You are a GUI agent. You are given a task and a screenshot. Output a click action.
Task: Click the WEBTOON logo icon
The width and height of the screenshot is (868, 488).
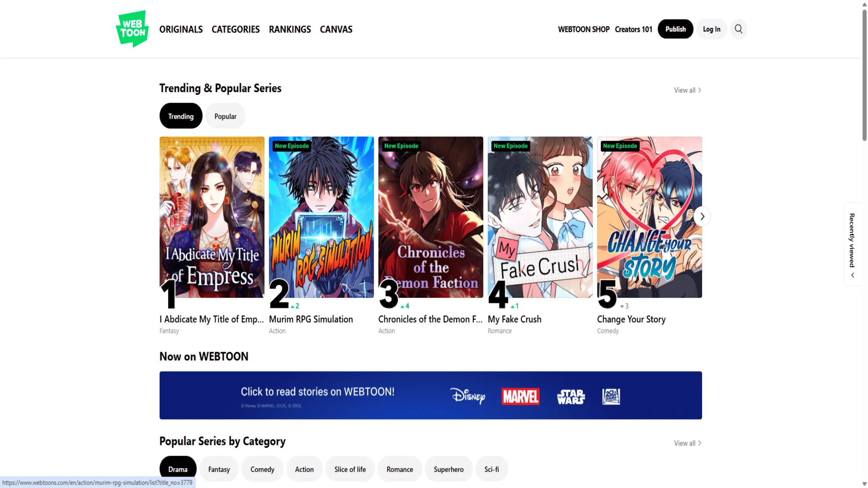(x=132, y=29)
